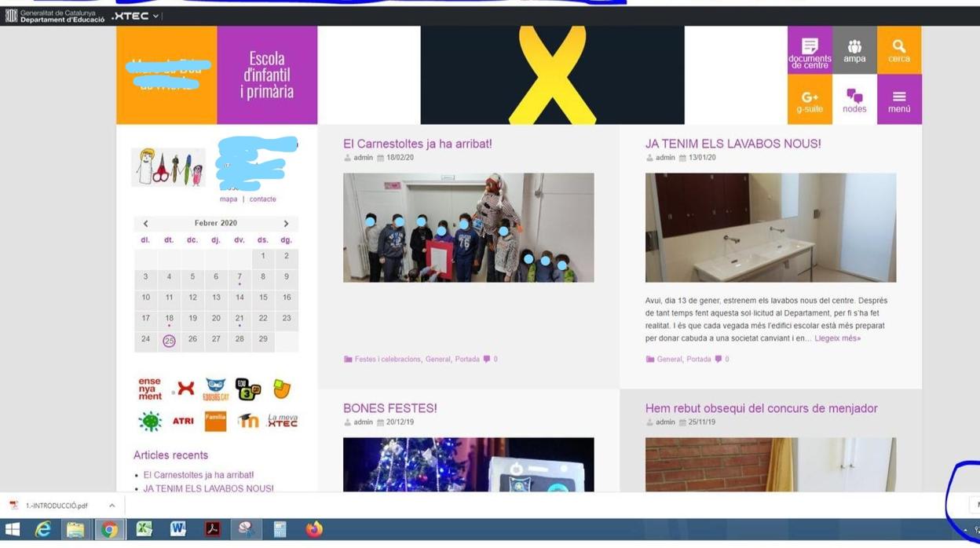This screenshot has width=980, height=548.
Task: Go to previous month in calendar
Action: pos(145,224)
